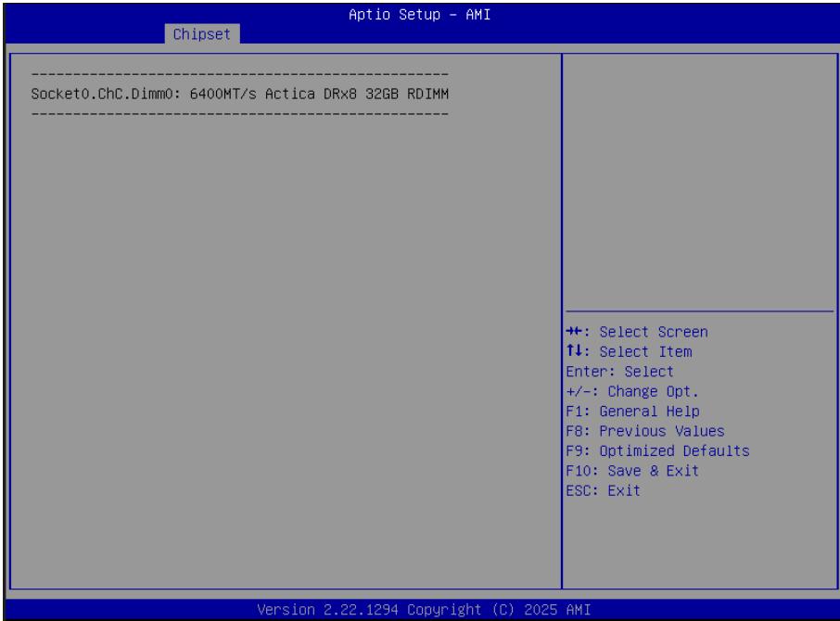Load F9: Optimized Defaults
Screen dimensions: 840x621
658,450
